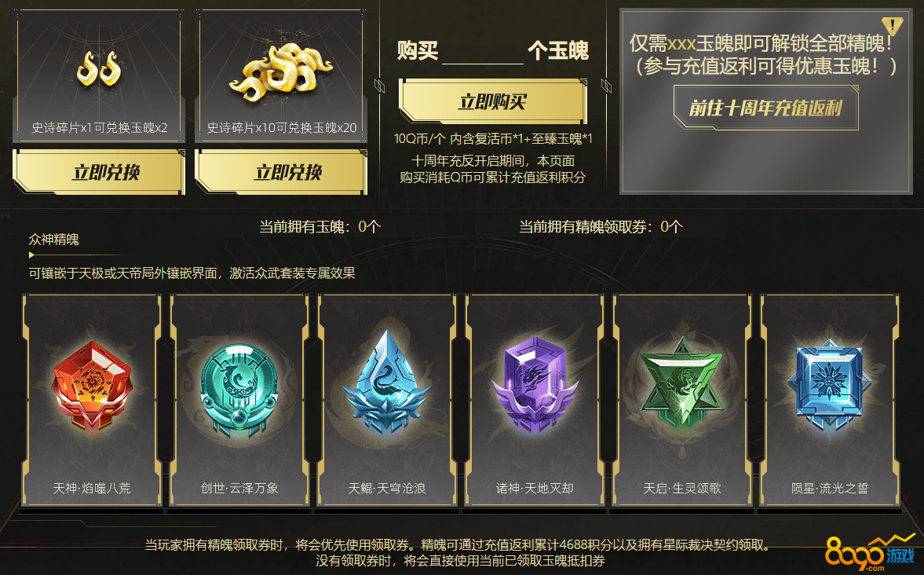Image resolution: width=924 pixels, height=575 pixels.
Task: Select the purple 诸神·天地灭却 gem
Action: tap(535, 385)
